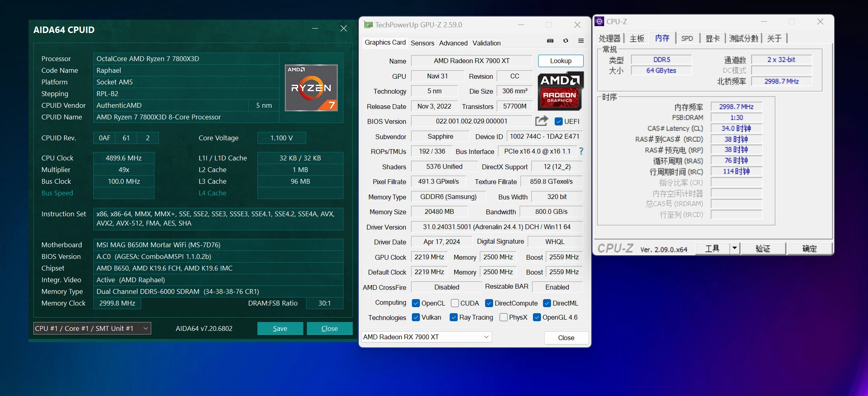868x396 pixels.
Task: Switch to the Graphics Card tab
Action: tap(385, 42)
